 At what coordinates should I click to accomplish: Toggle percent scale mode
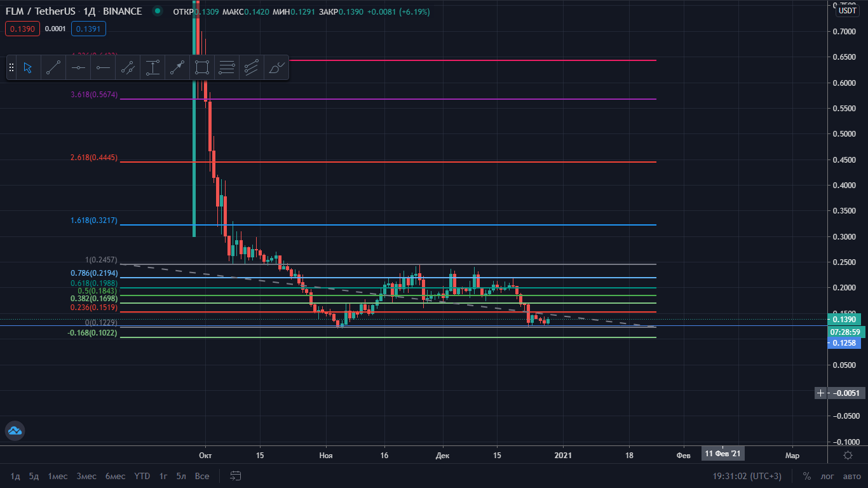[806, 476]
